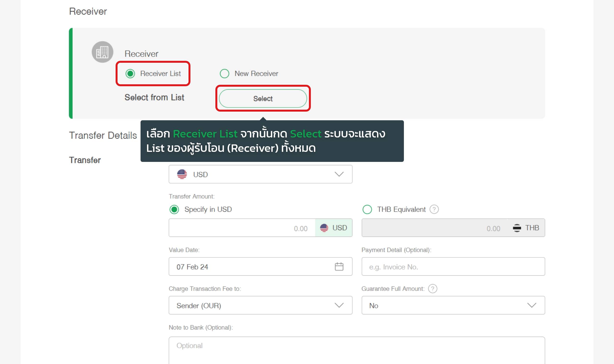This screenshot has width=614, height=364.
Task: Choose the New Receiver radio option
Action: [x=224, y=73]
